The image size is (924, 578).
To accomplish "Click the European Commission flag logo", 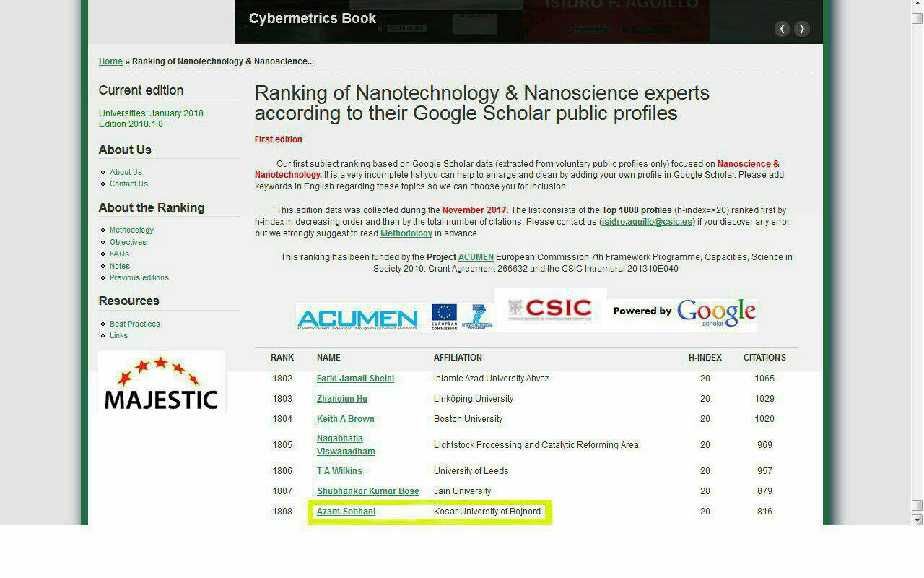I will point(444,316).
